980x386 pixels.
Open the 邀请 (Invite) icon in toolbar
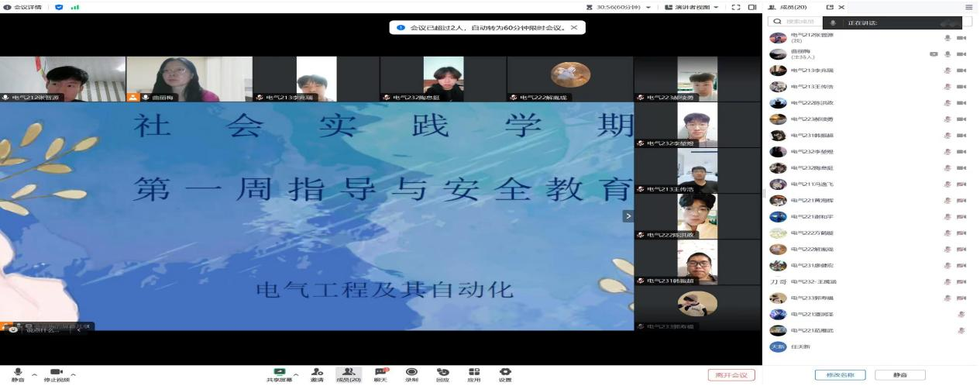point(317,374)
